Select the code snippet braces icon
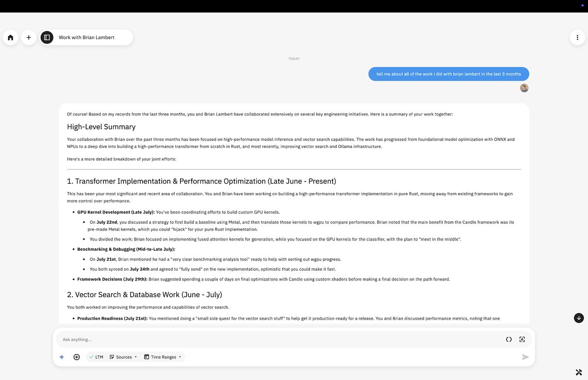The image size is (588, 380). 509,339
